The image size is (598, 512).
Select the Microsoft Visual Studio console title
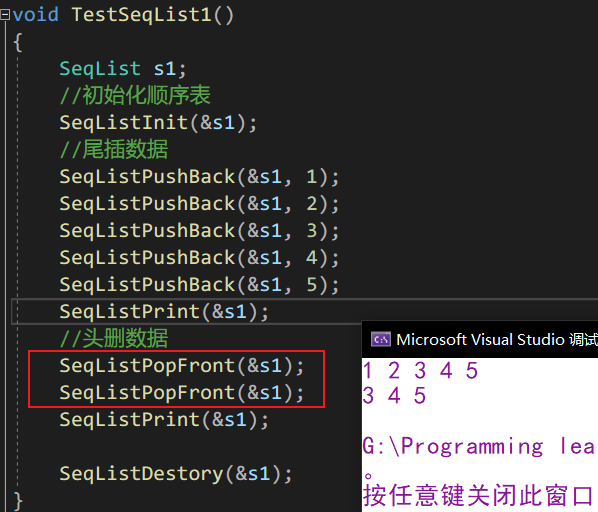pyautogui.click(x=497, y=339)
